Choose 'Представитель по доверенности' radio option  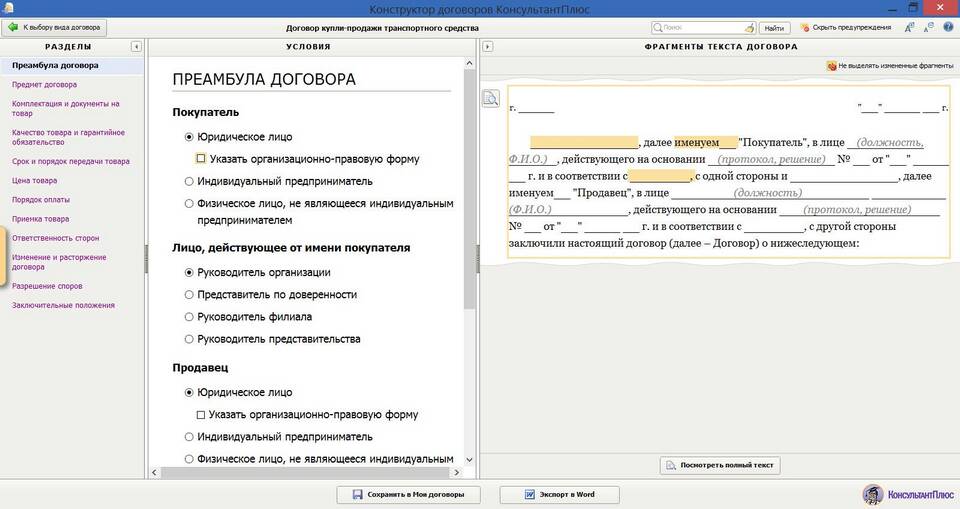(190, 295)
